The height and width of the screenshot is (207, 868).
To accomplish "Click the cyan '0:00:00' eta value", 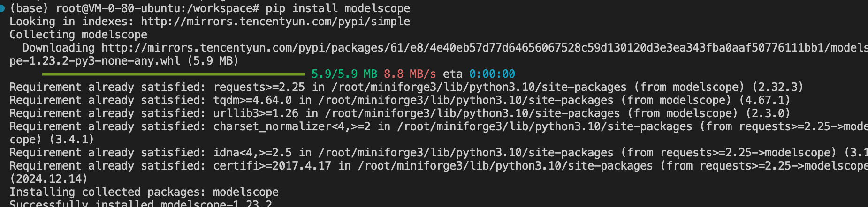I will pos(492,74).
